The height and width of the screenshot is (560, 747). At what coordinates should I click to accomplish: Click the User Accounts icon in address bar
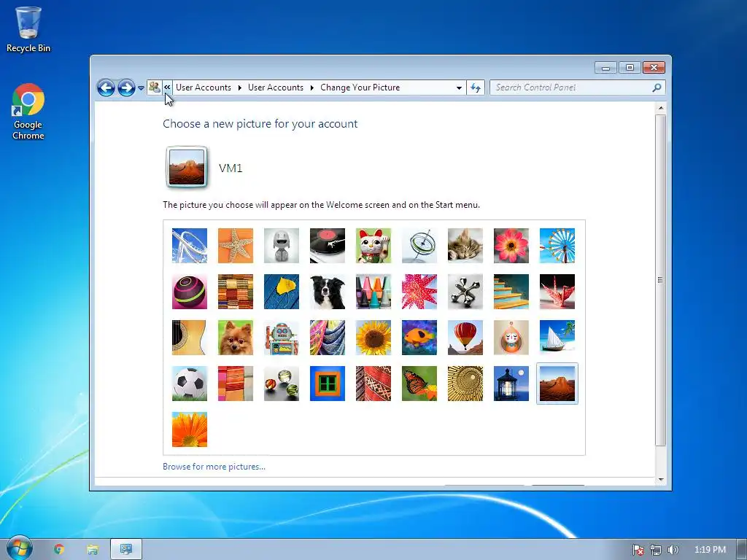click(155, 87)
